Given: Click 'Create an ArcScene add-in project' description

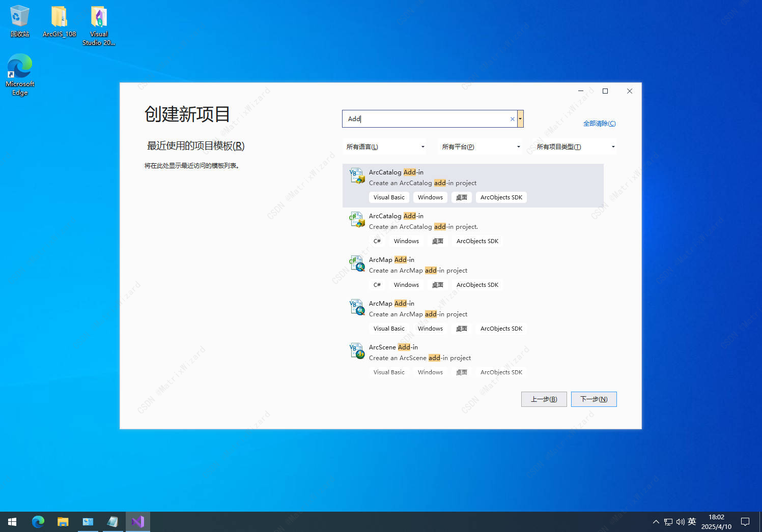Looking at the screenshot, I should [x=420, y=358].
